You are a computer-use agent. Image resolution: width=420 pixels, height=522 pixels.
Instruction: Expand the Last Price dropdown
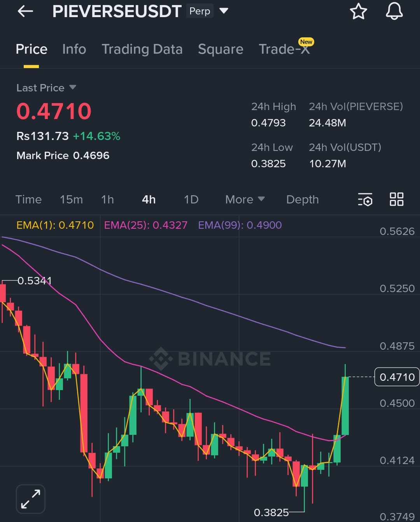click(x=73, y=88)
